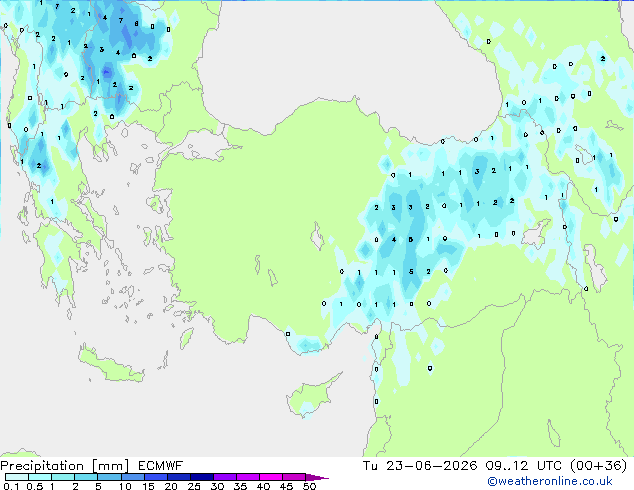
Task: Select the 5–10 mm legend color swatch
Action: [x=109, y=477]
